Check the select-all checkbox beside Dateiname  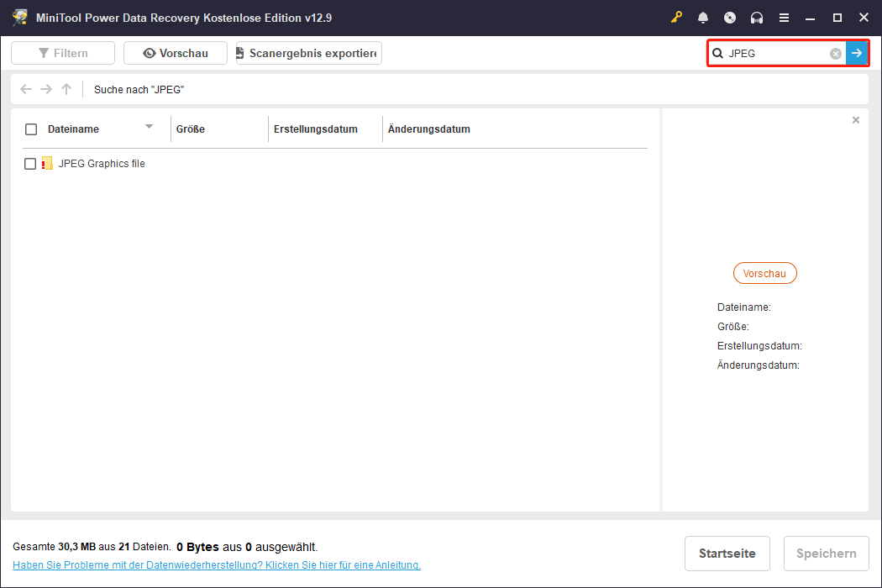pyautogui.click(x=31, y=129)
